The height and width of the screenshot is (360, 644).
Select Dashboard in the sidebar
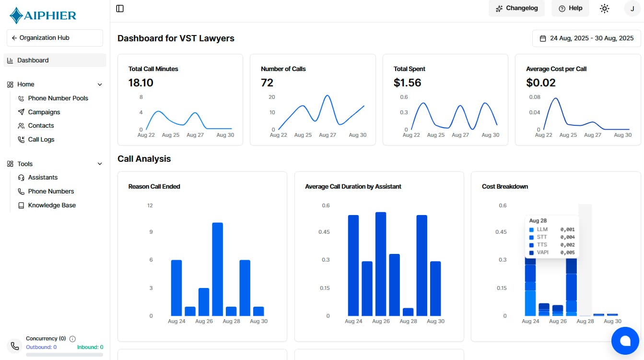pos(33,60)
